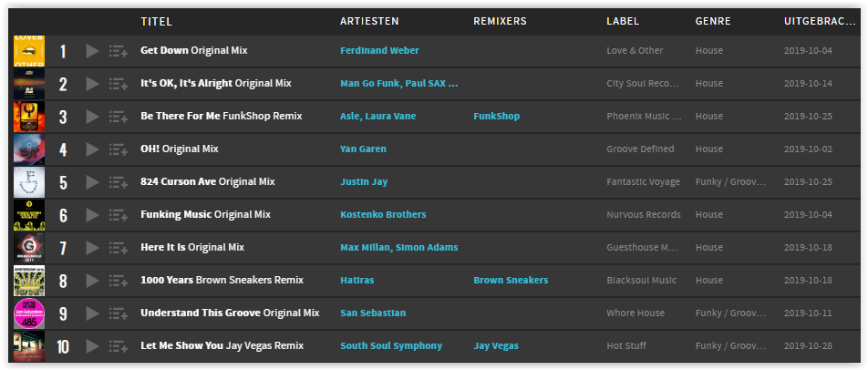Add OH! Original Mix to queue
This screenshot has width=868, height=370.
click(x=118, y=149)
